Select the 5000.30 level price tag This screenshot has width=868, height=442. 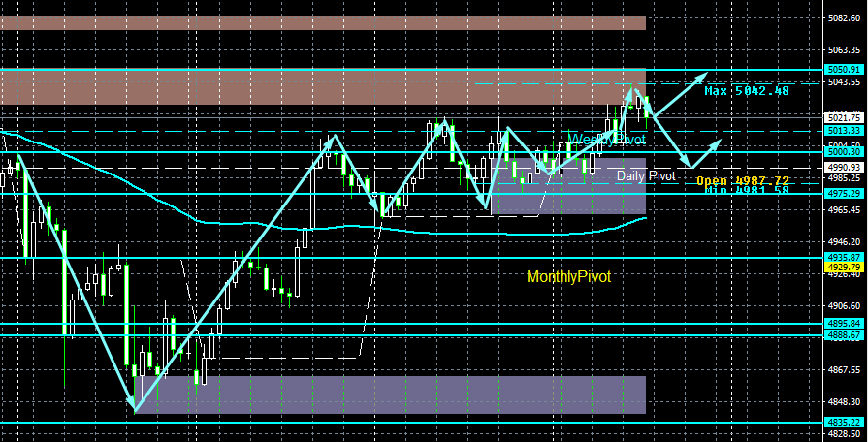tap(845, 151)
